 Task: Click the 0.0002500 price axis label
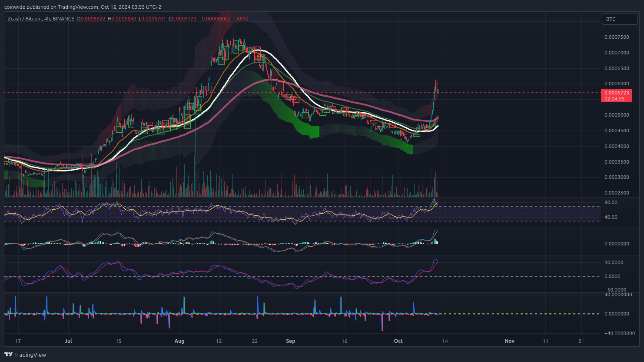pos(617,193)
